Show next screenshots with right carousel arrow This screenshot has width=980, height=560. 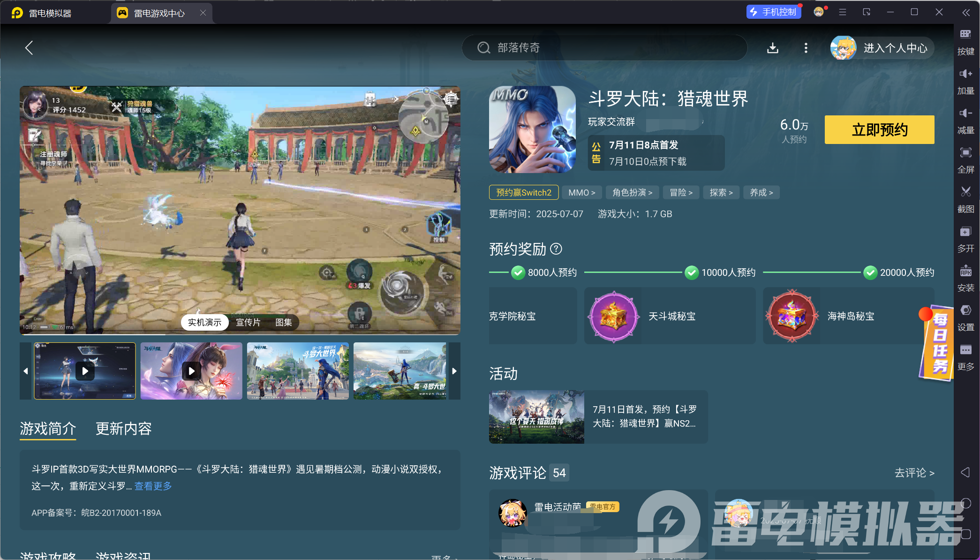click(x=454, y=371)
